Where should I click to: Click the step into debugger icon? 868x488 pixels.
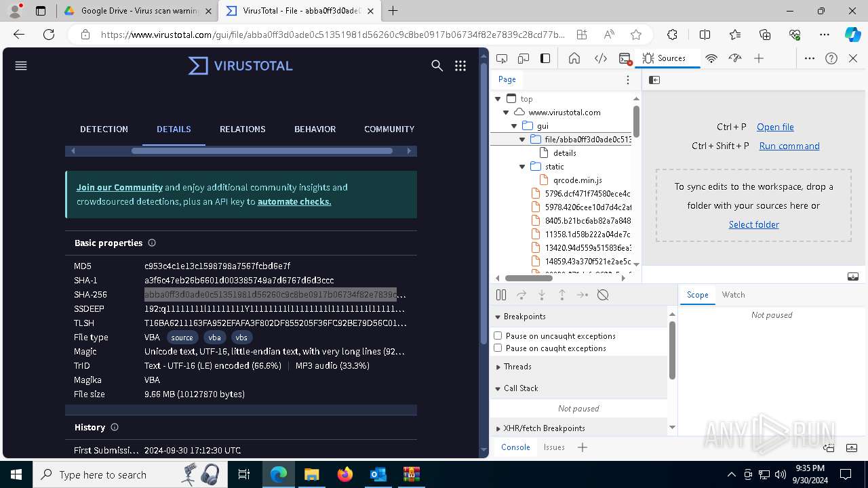pos(542,295)
